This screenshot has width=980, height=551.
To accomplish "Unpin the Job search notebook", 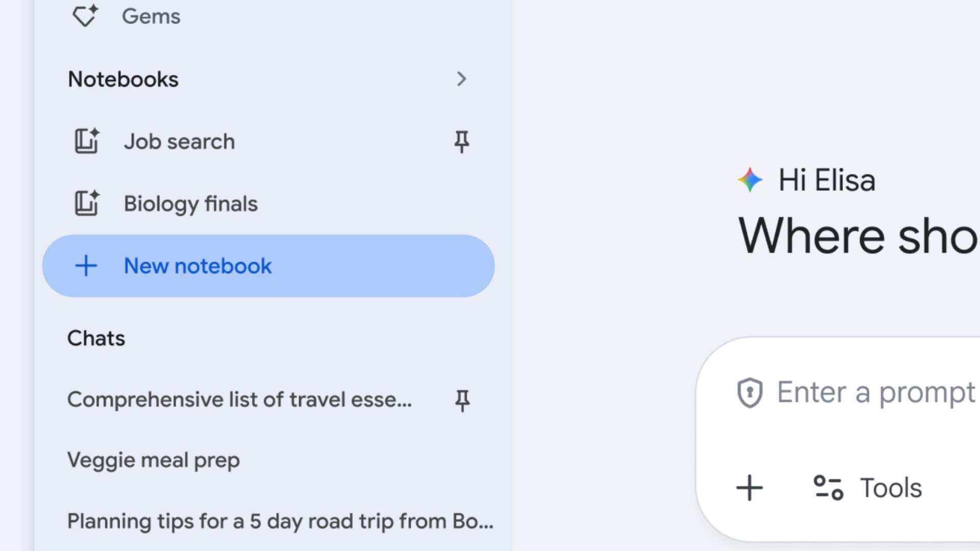I will 461,142.
